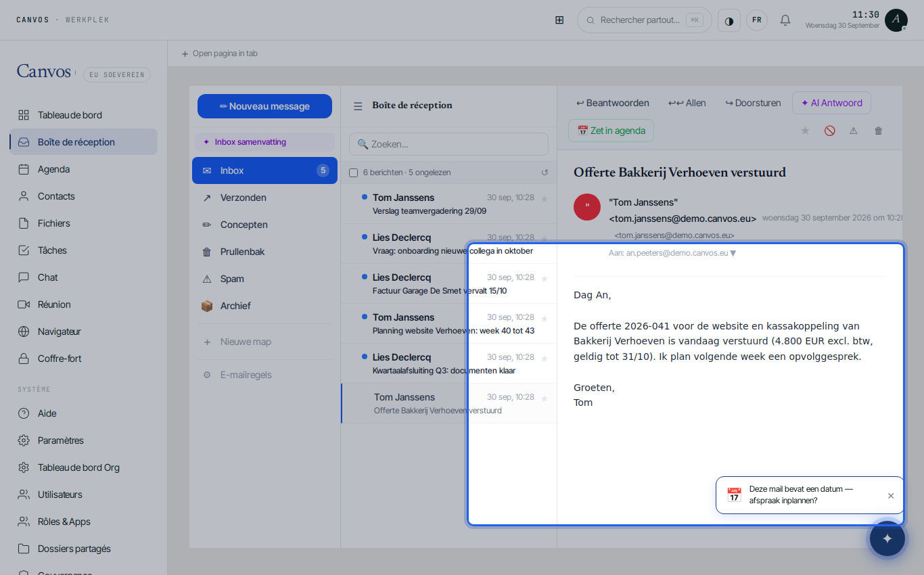Toggle the dark/light contrast mode button
The width and height of the screenshot is (924, 575).
729,20
